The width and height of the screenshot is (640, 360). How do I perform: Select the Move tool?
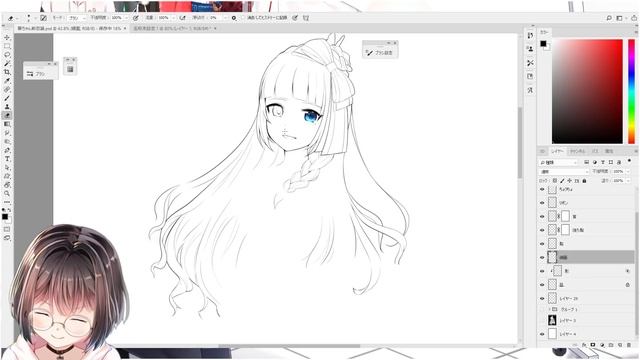pos(7,38)
